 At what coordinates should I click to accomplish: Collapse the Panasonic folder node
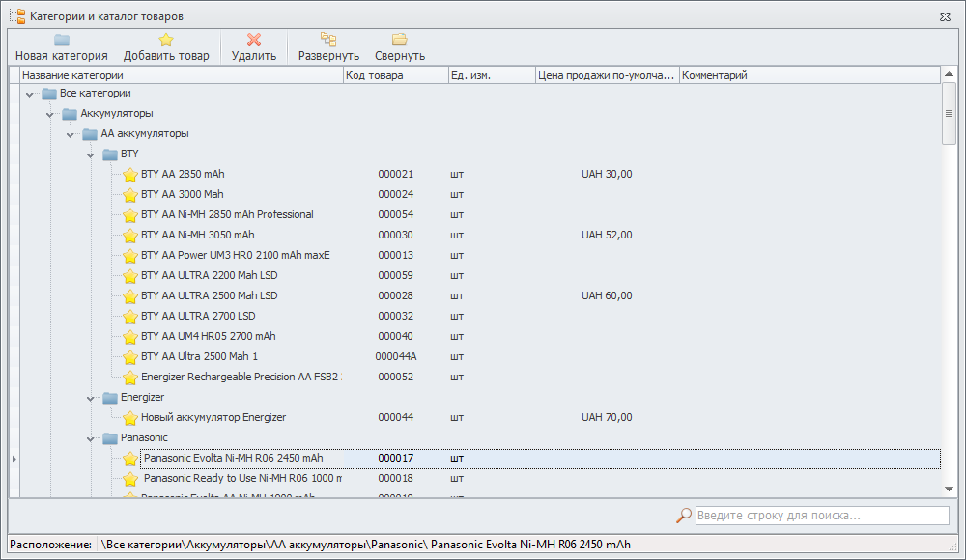click(91, 438)
